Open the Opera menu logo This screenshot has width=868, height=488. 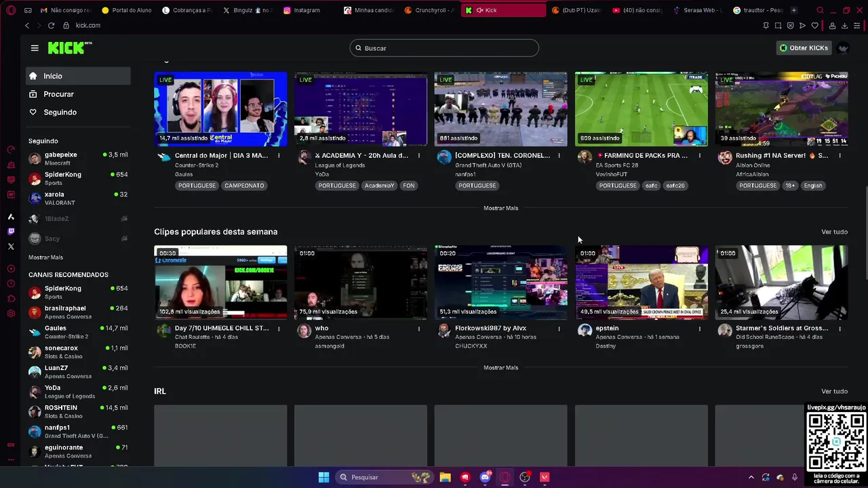(10, 10)
